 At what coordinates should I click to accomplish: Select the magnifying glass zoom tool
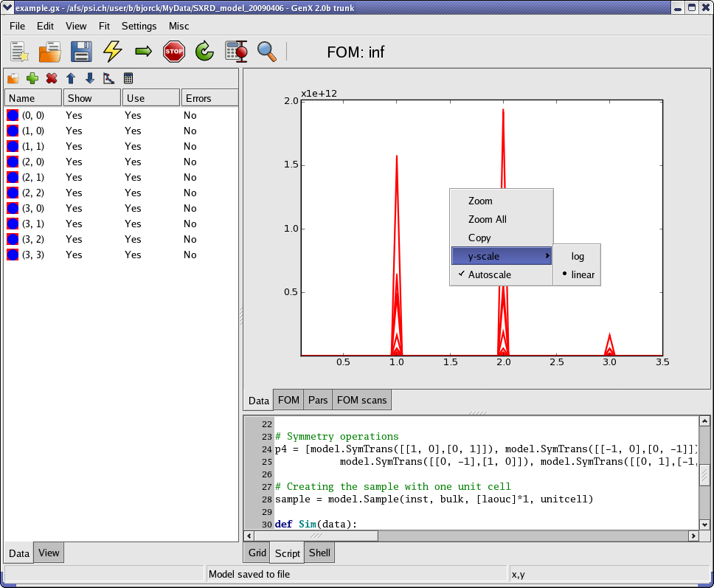267,52
